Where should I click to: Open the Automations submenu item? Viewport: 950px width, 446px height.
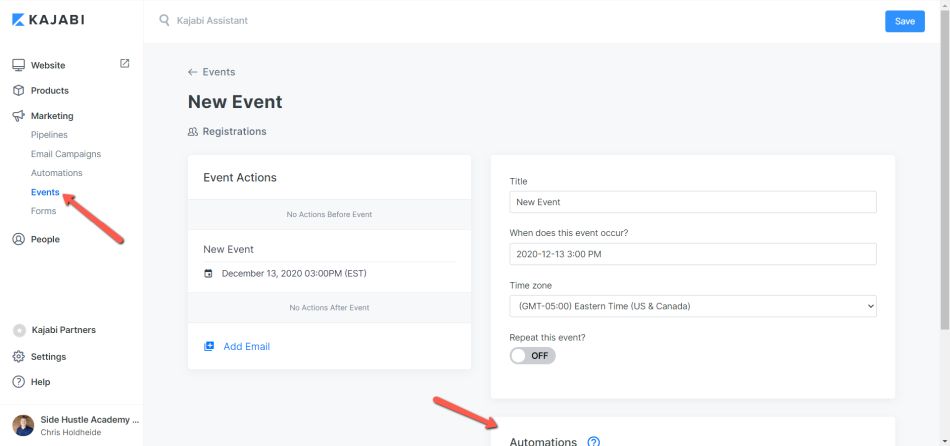[x=56, y=173]
